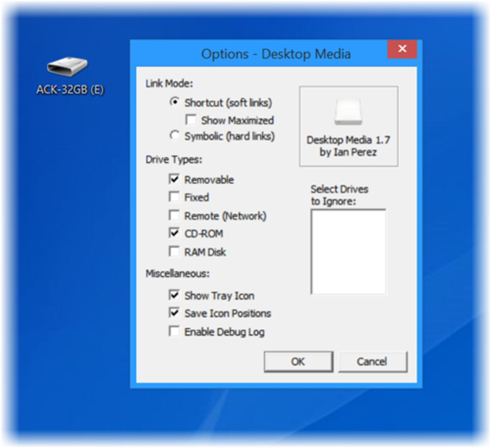This screenshot has width=491, height=448.
Task: Click the Desktop Media 1.7 about button
Action: [x=349, y=126]
